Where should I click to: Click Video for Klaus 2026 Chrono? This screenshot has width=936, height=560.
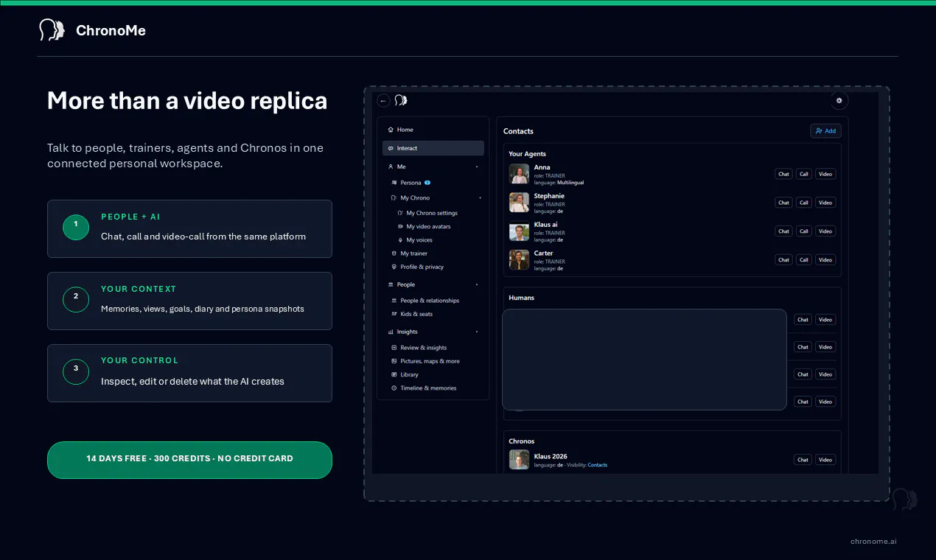825,460
